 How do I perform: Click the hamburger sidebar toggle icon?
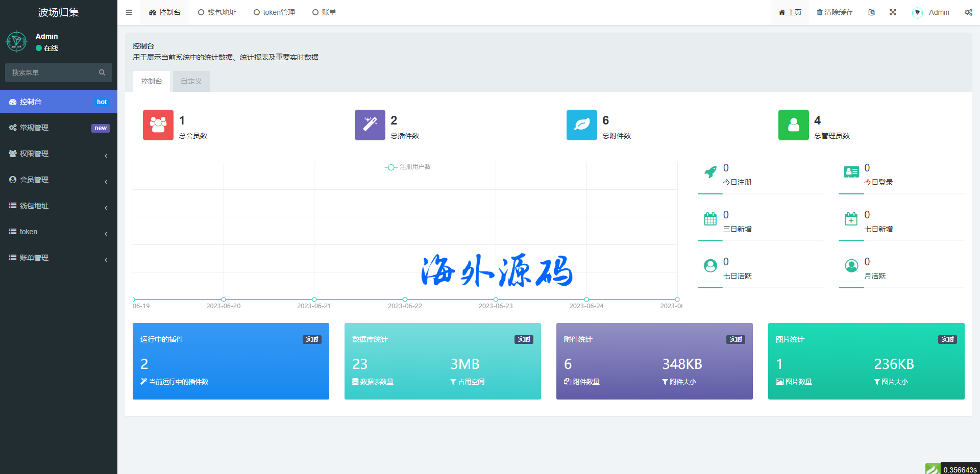(129, 12)
